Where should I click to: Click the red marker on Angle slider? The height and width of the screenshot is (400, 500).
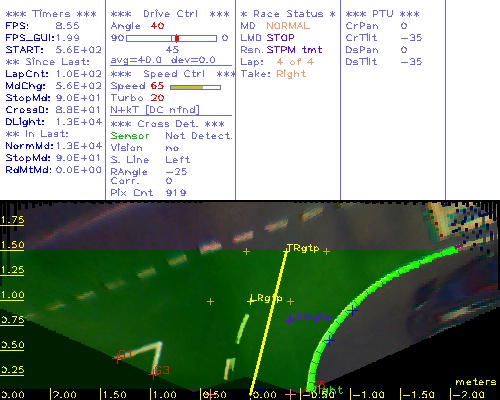pos(177,38)
